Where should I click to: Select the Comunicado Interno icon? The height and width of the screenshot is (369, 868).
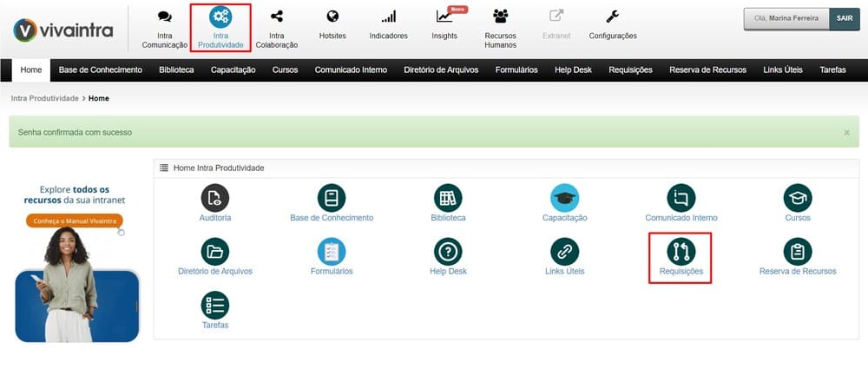click(x=681, y=198)
